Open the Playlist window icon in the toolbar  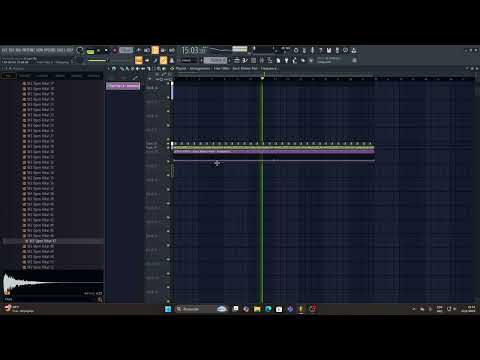[236, 60]
